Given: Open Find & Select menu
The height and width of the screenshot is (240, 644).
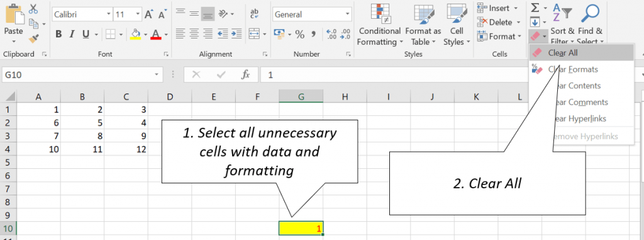Looking at the screenshot, I should (x=590, y=24).
